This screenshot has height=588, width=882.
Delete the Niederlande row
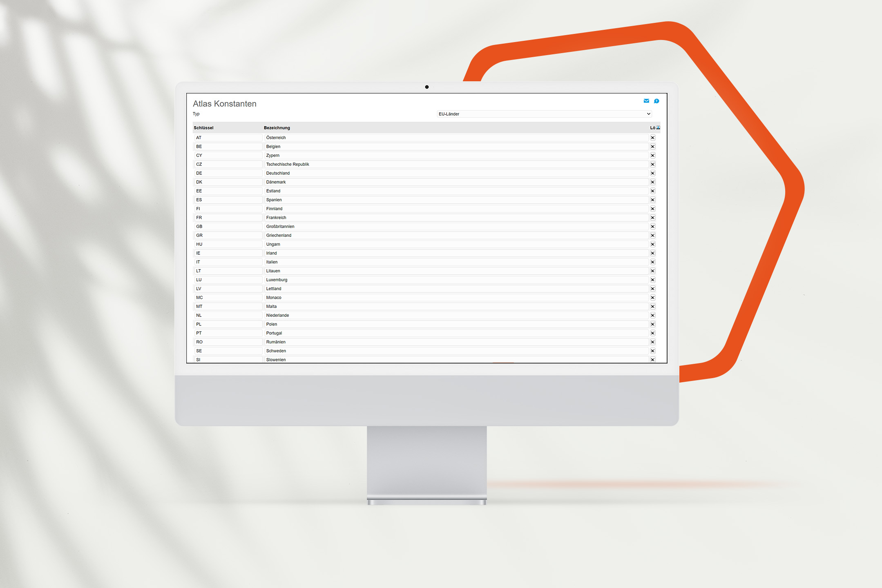coord(653,315)
